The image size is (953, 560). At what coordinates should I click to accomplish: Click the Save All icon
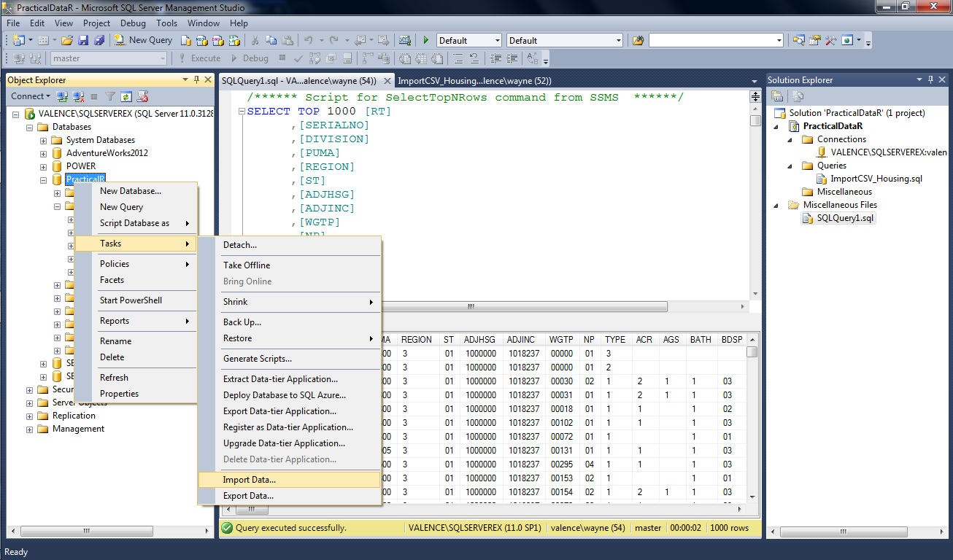(99, 40)
